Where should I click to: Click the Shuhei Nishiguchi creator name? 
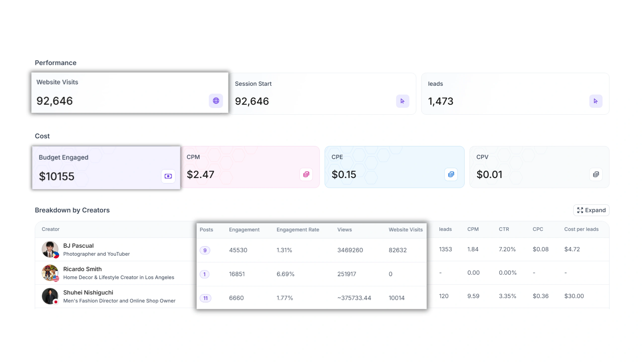click(88, 292)
